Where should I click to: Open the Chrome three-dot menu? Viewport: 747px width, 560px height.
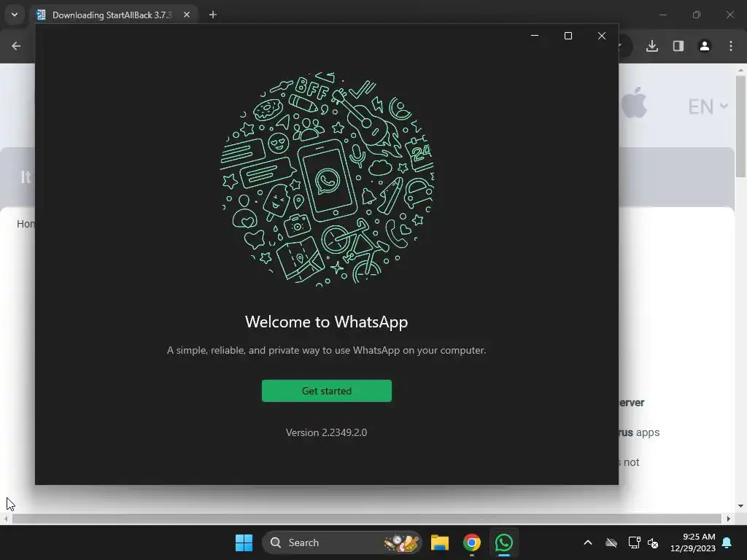(x=731, y=46)
